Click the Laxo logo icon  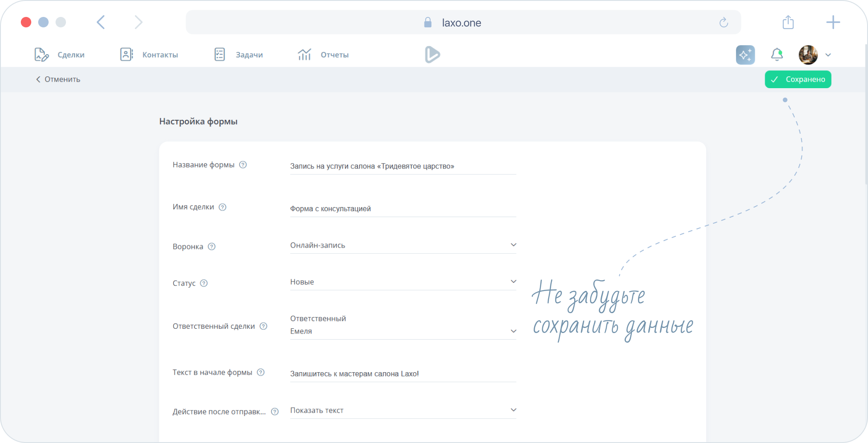click(x=432, y=55)
